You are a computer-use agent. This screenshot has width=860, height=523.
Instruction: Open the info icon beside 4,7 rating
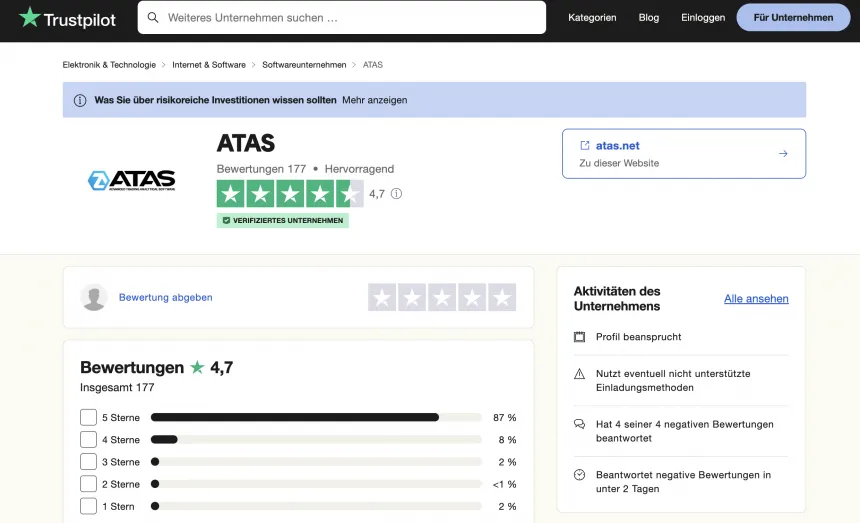(x=396, y=194)
